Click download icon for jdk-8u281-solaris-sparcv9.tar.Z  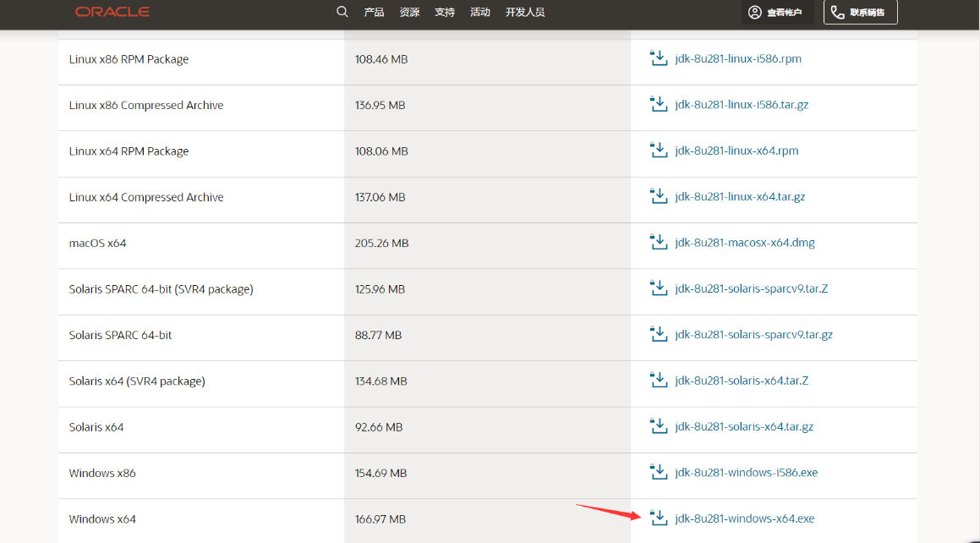coord(659,288)
